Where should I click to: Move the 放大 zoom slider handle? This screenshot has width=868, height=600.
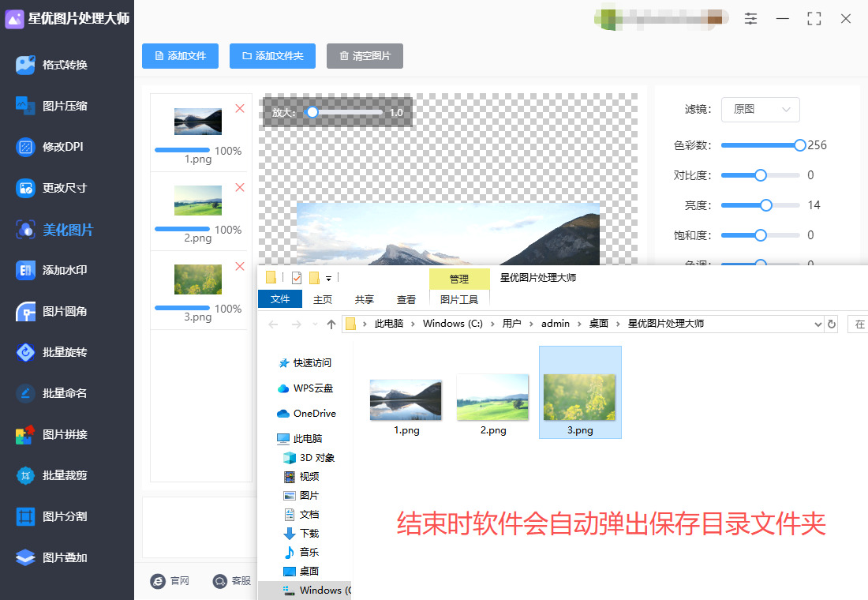312,112
